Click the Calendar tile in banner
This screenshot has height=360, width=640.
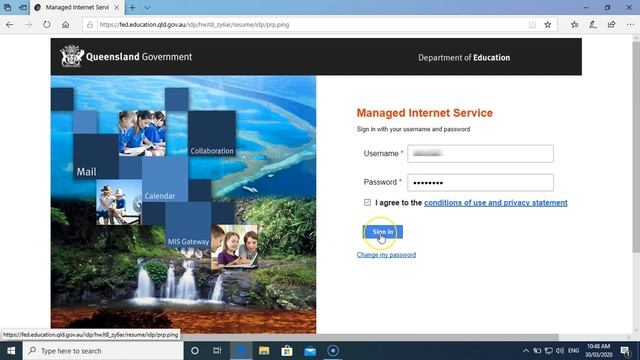click(165, 179)
